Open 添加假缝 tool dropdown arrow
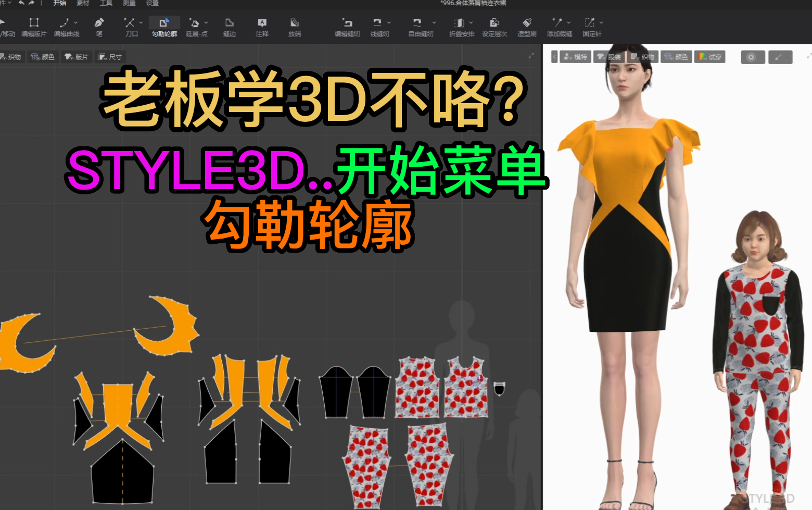This screenshot has height=510, width=812. (569, 22)
